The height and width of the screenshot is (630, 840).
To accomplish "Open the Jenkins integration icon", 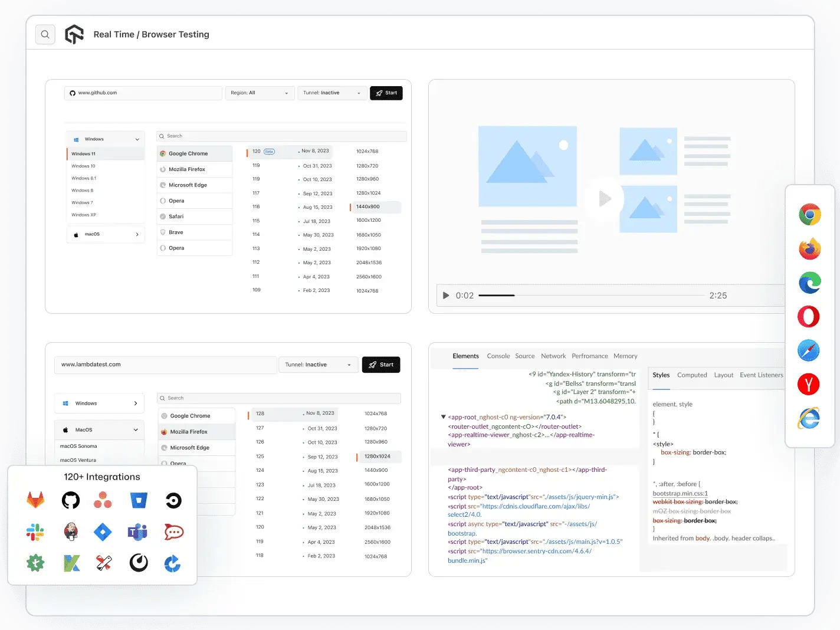I will point(70,531).
